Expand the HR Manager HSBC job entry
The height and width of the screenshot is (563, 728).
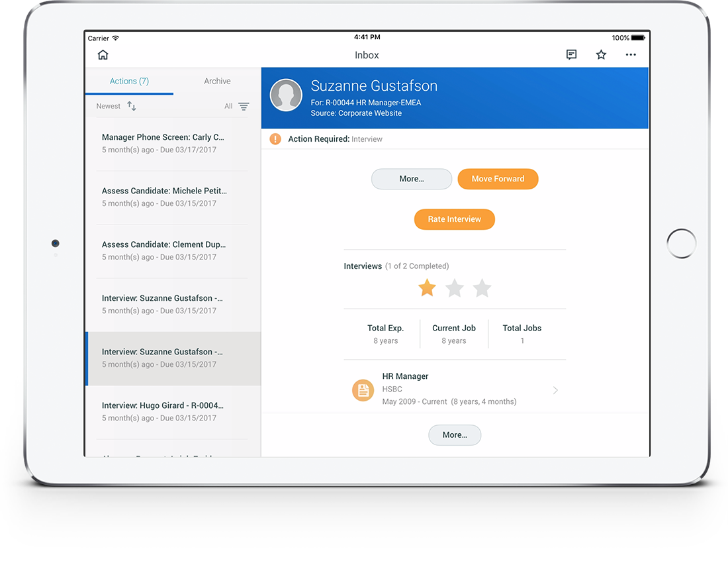pyautogui.click(x=555, y=390)
